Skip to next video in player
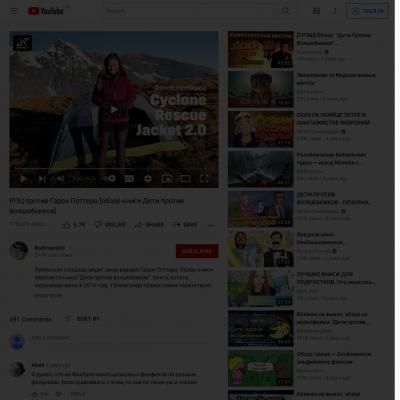The width and height of the screenshot is (400, 400). tap(42, 179)
